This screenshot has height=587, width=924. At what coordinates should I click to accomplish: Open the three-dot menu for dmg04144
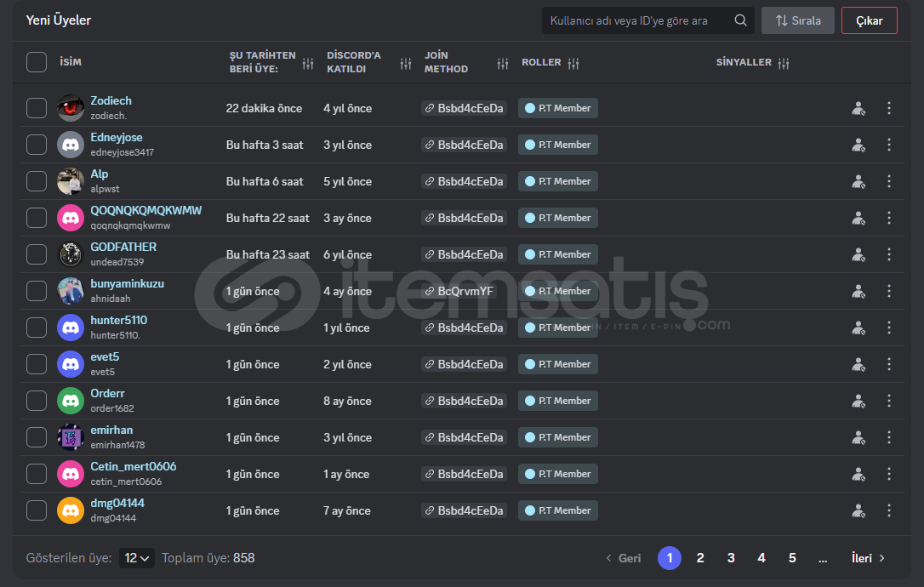click(x=889, y=510)
